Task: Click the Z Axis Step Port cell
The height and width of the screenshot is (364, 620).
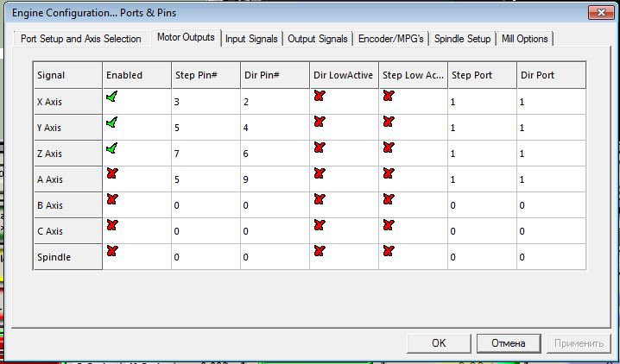Action: coord(482,154)
